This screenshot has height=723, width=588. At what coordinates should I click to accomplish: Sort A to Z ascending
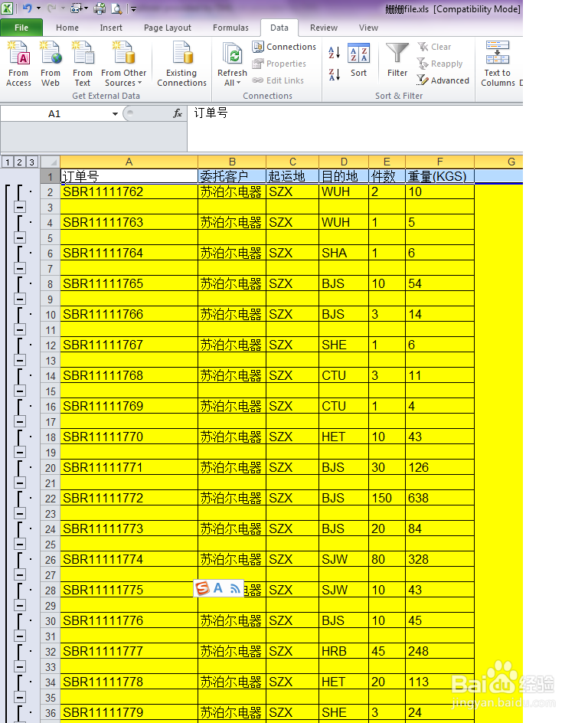point(334,52)
